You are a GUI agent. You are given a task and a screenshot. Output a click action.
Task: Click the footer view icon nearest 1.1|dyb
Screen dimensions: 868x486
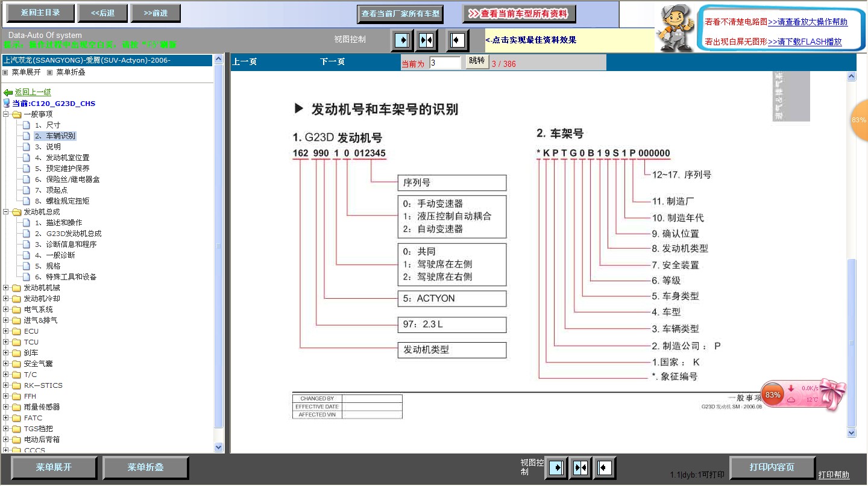point(605,468)
